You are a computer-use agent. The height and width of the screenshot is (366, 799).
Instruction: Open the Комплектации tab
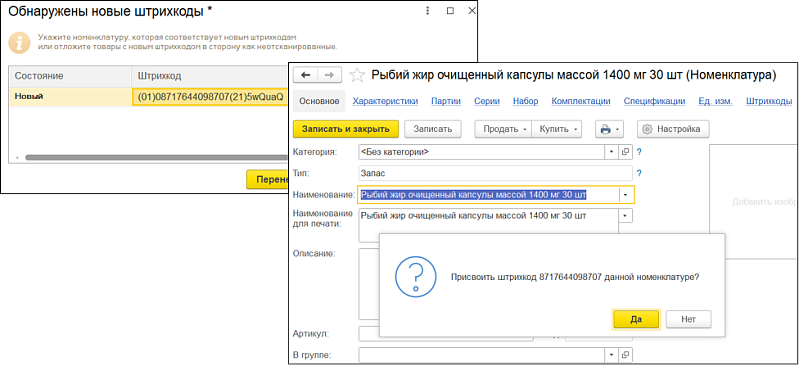pyautogui.click(x=581, y=101)
